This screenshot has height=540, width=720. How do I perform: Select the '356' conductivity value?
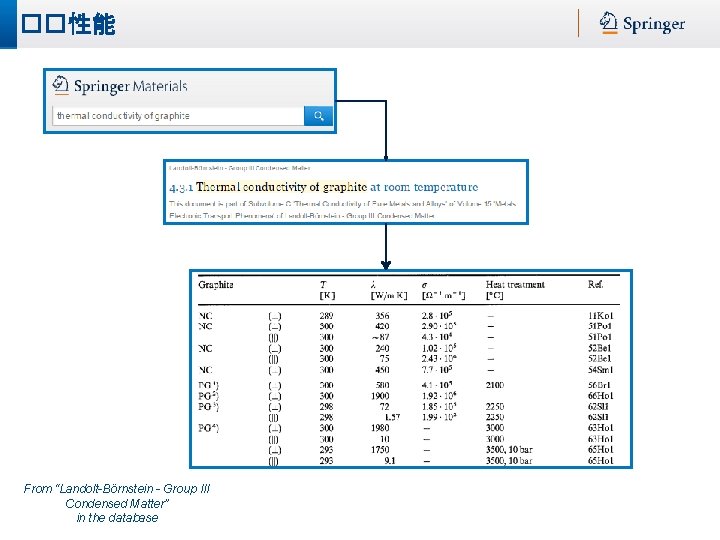tap(382, 315)
